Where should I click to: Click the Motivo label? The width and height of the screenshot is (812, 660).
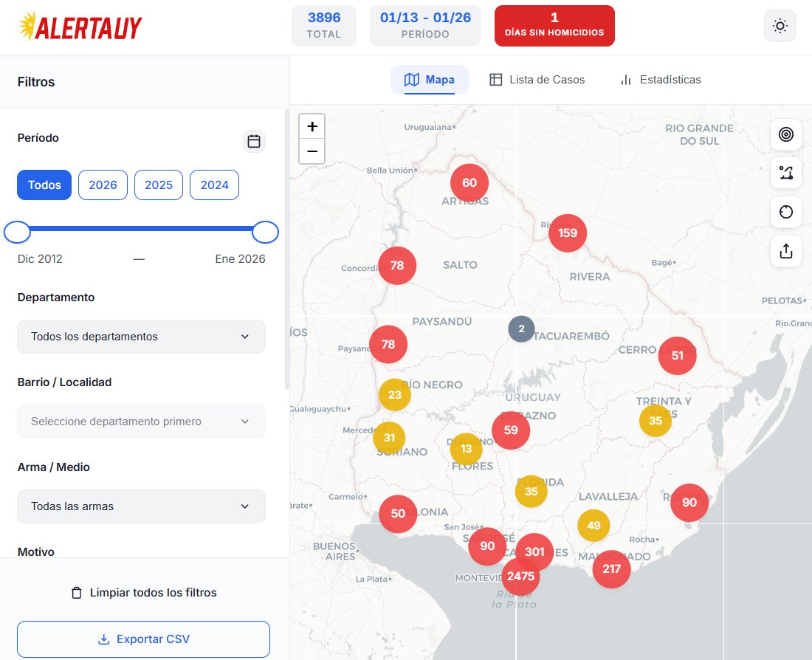point(35,552)
